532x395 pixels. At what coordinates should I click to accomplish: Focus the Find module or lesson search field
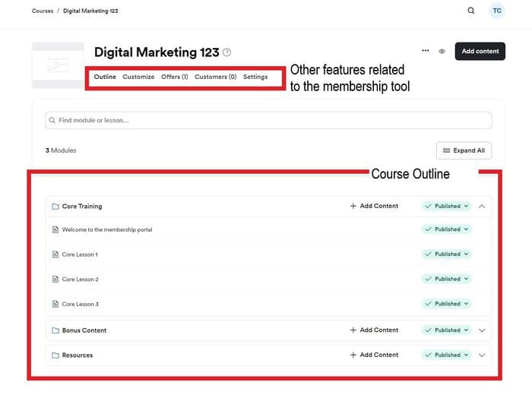tap(268, 120)
